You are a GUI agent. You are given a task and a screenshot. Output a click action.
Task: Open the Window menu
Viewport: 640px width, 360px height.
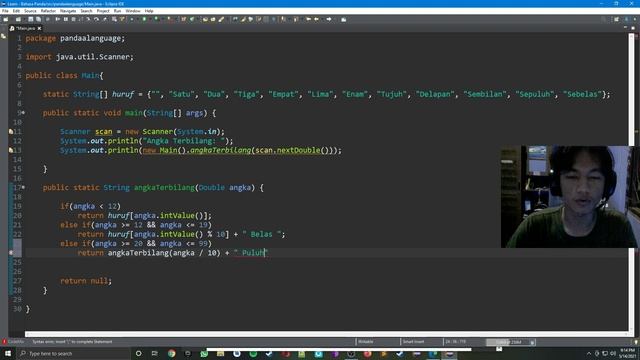click(x=133, y=11)
